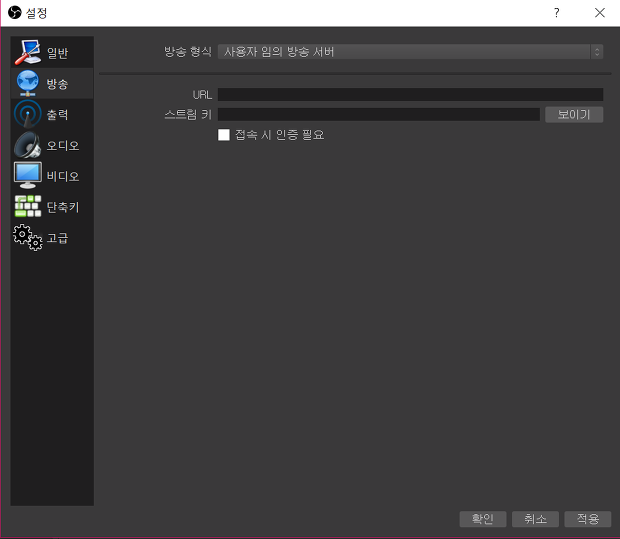Click the 방송 형식 dropdown arrow
620x539 pixels.
coord(597,52)
